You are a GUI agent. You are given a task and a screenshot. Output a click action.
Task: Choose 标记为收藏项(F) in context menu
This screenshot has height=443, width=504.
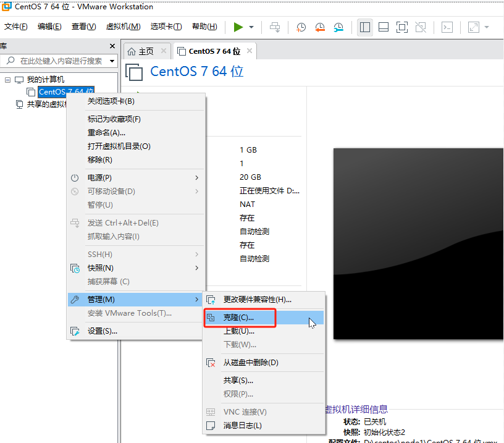(136, 119)
